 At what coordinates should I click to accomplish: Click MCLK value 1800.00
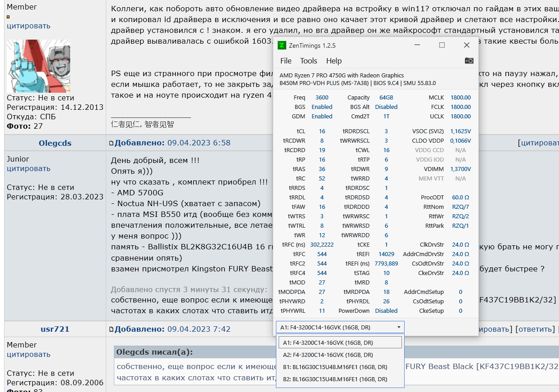460,98
